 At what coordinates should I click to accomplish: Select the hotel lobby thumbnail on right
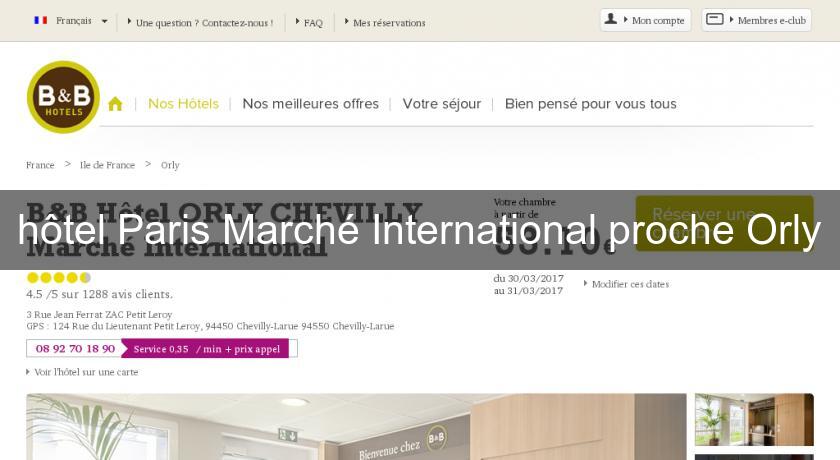coord(754,420)
